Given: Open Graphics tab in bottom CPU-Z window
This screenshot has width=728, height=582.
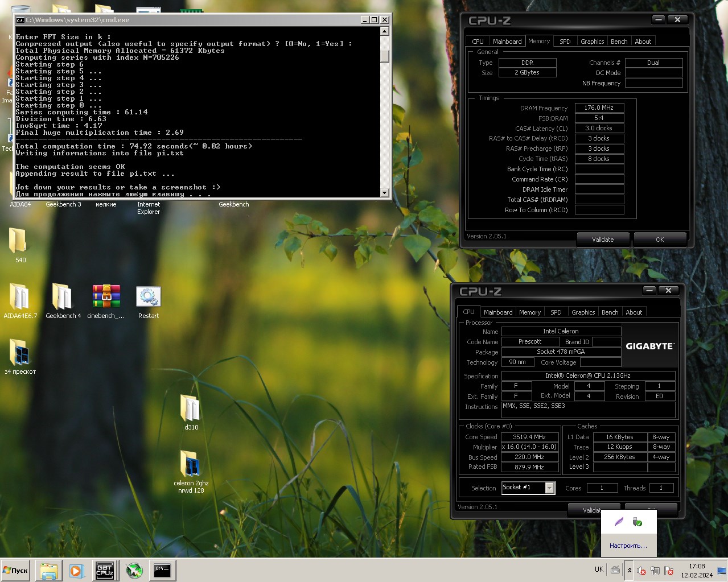Looking at the screenshot, I should click(x=583, y=312).
